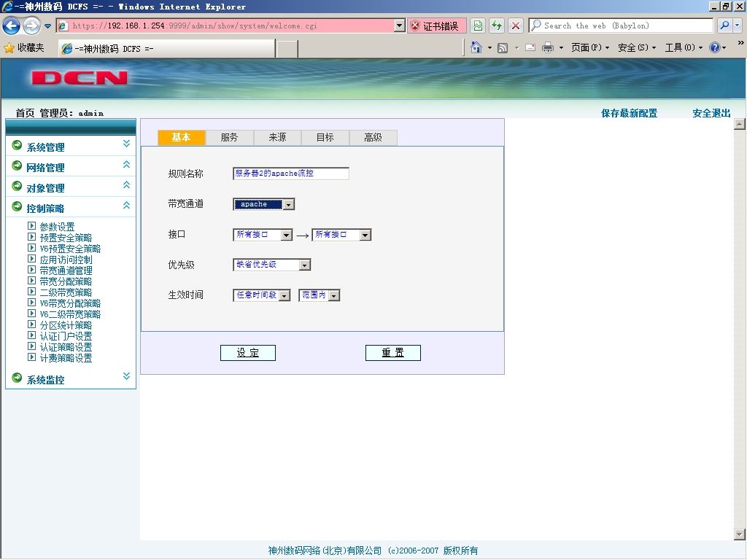747x560 pixels.
Task: Click the 系统监控 green circle icon
Action: pos(17,378)
